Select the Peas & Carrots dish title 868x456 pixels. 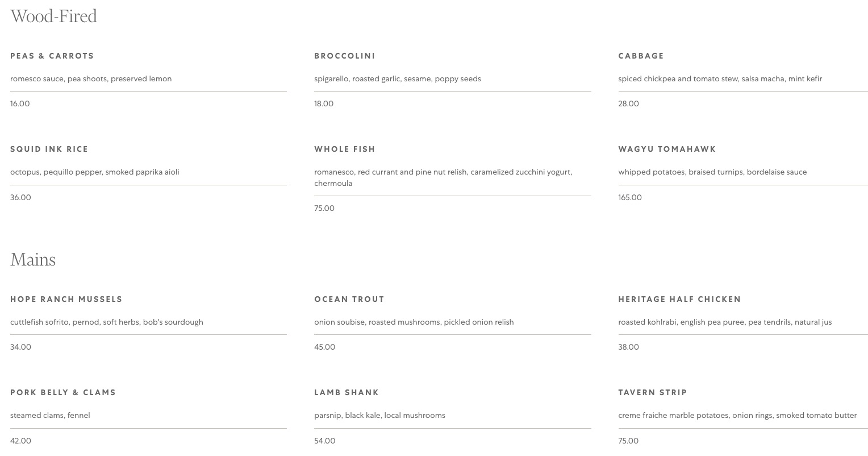coord(52,56)
